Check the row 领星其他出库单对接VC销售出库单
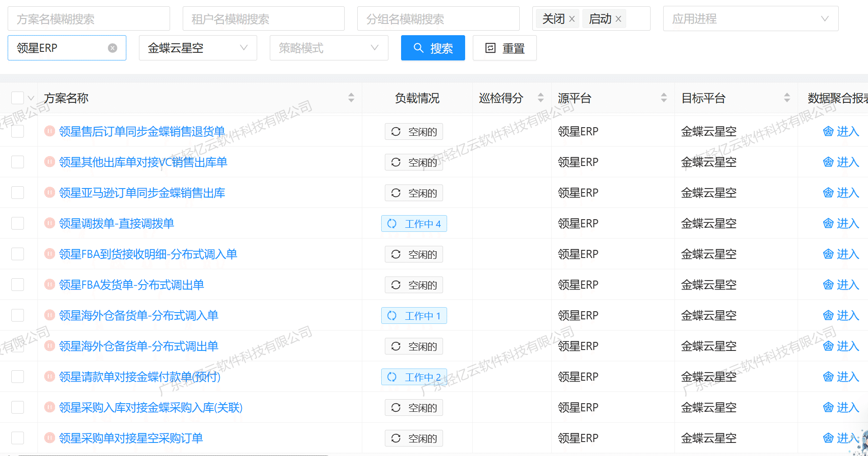The image size is (868, 456). [18, 162]
